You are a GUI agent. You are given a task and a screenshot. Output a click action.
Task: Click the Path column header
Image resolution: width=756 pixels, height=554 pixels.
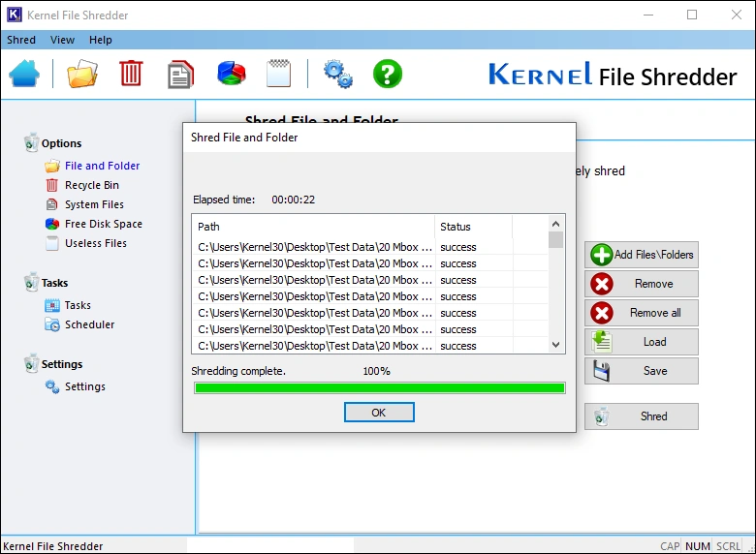click(x=312, y=227)
